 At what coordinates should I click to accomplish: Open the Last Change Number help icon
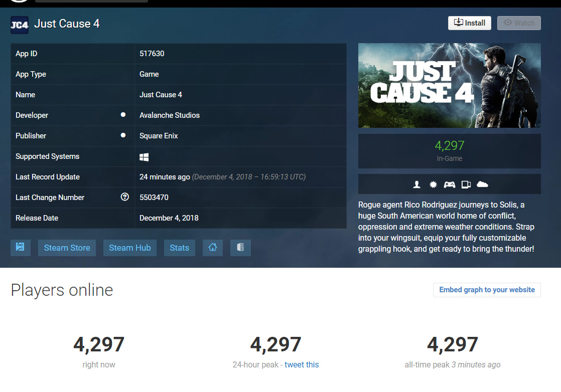(x=124, y=197)
